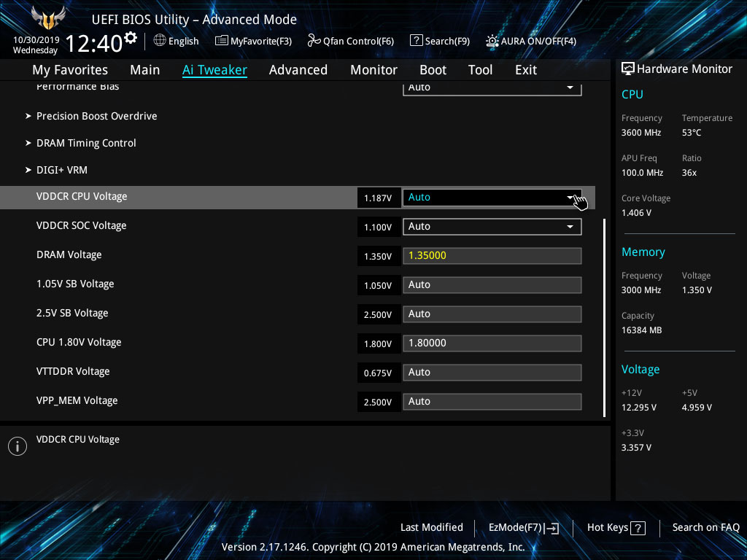This screenshot has width=747, height=560.
Task: Select the 2.5V SB Voltage label
Action: point(72,314)
